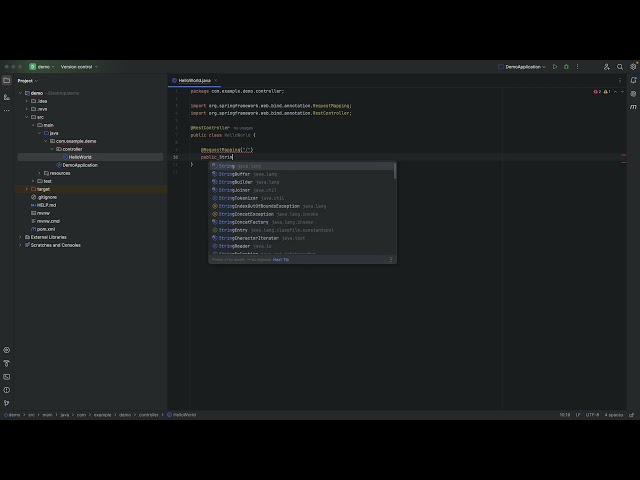
Task: Expand the target folder
Action: pyautogui.click(x=27, y=189)
